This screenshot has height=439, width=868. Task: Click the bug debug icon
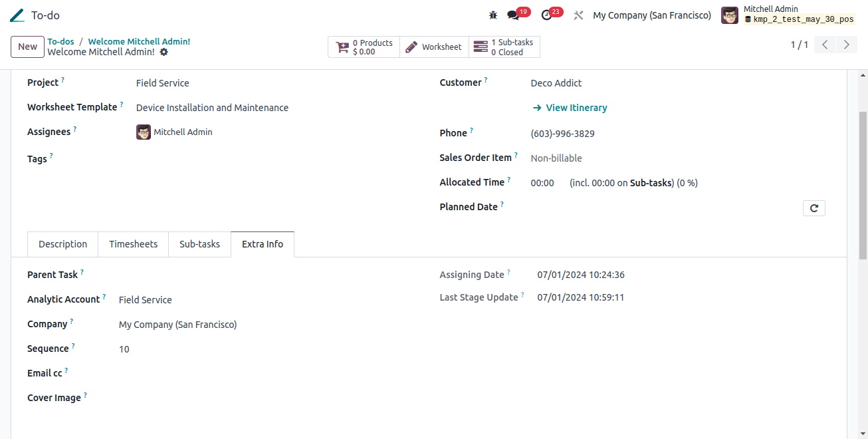pyautogui.click(x=492, y=15)
